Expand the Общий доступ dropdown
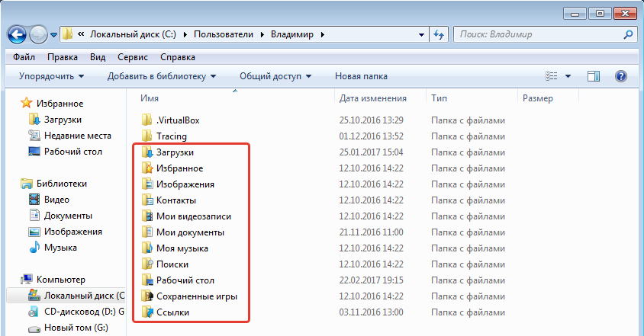This screenshot has width=644, height=336. point(275,76)
